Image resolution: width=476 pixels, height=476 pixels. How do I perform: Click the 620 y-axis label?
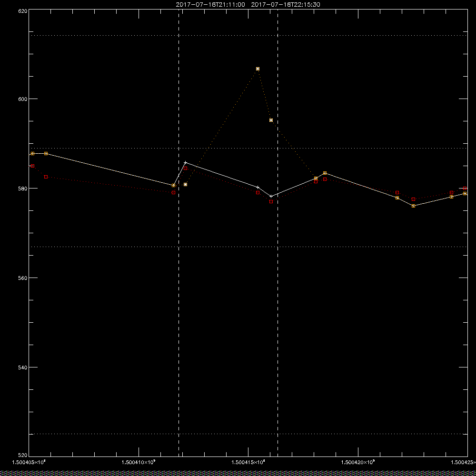(23, 10)
